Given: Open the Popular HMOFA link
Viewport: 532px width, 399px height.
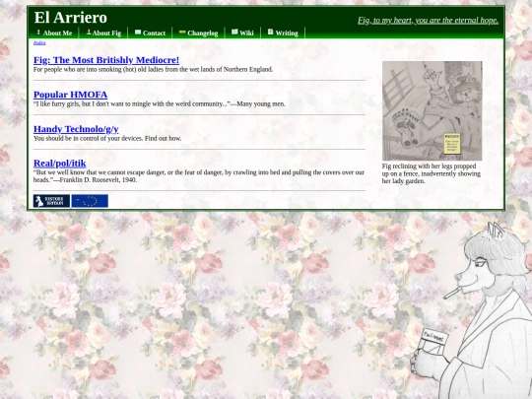Looking at the screenshot, I should 70,95.
